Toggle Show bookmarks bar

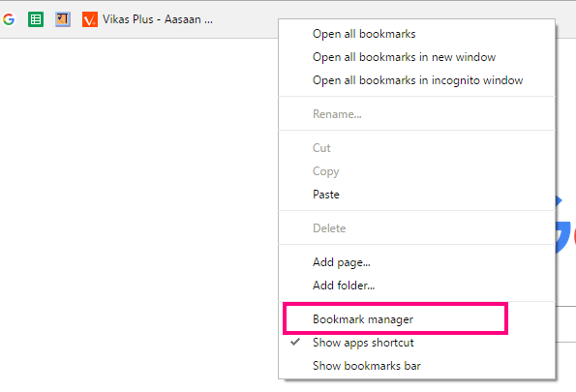[x=416, y=365]
